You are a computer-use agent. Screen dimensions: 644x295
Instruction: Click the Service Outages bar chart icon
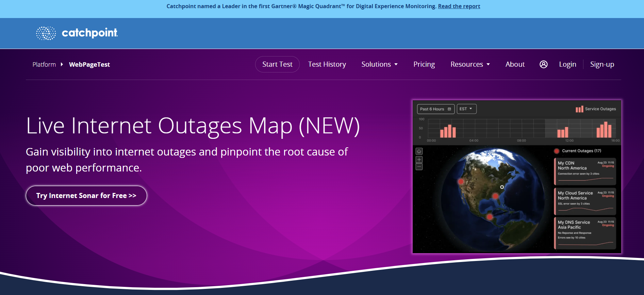579,109
